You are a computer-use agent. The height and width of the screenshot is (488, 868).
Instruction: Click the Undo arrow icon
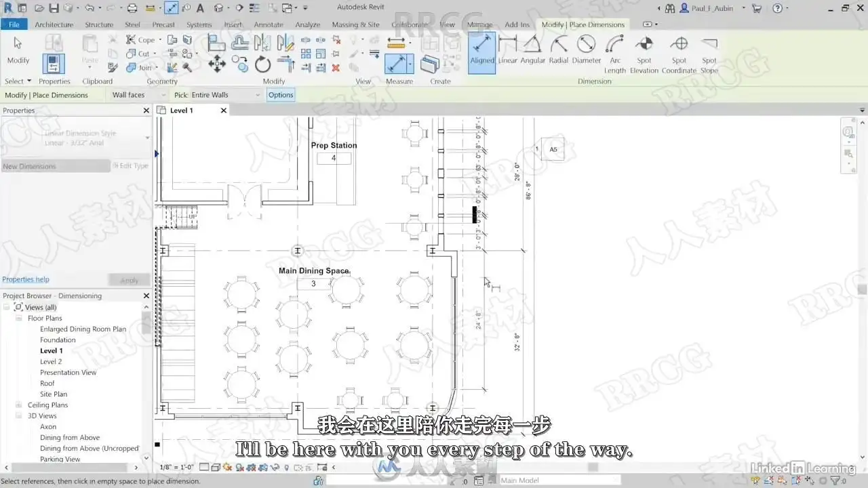click(x=89, y=8)
